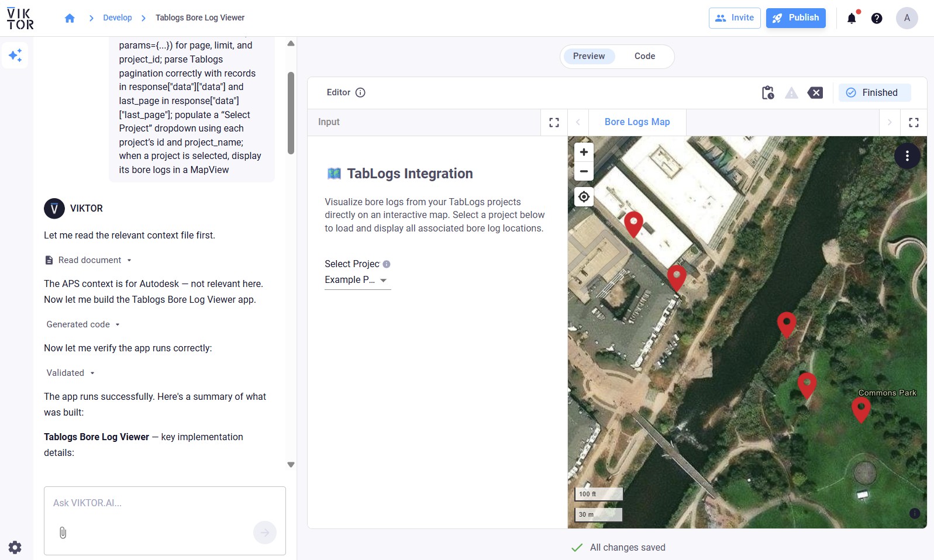Viewport: 934px width, 560px height.
Task: Attach a file with the paperclip icon
Action: pos(63,533)
